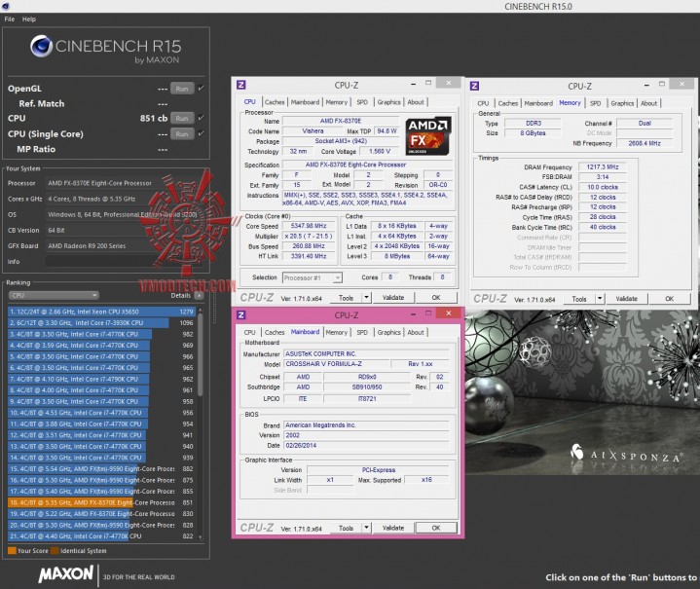
Task: Switch to Mainboard tab in CPU window
Action: (305, 102)
